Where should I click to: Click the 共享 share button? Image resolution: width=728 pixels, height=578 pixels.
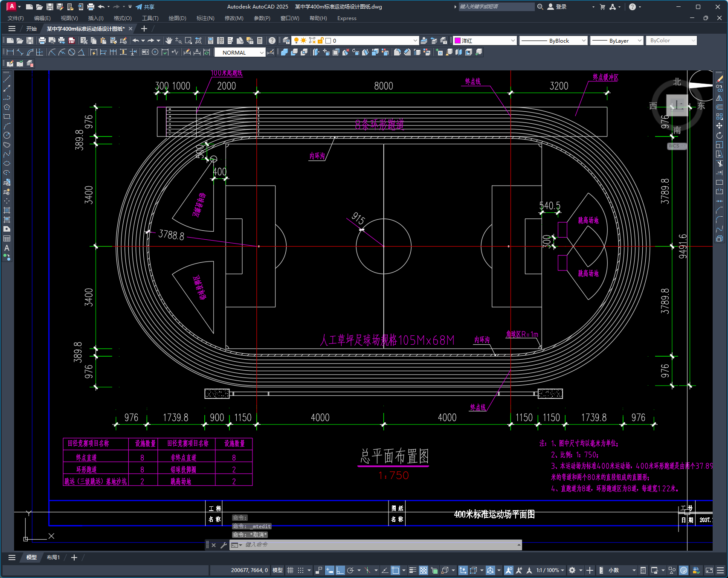pyautogui.click(x=145, y=7)
